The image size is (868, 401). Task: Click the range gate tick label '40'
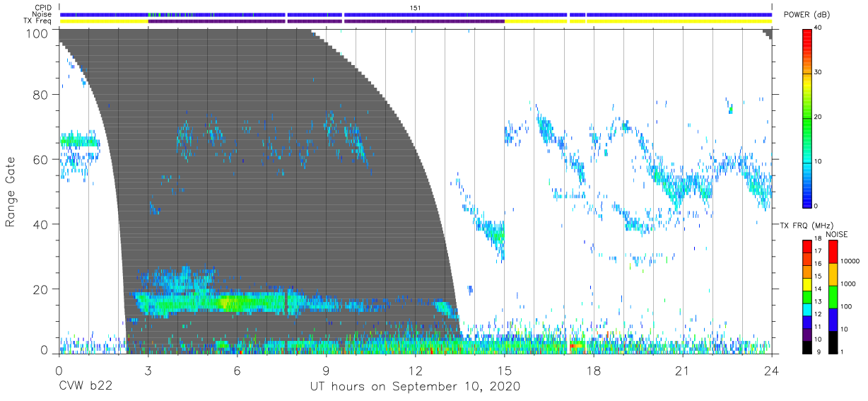click(x=40, y=224)
